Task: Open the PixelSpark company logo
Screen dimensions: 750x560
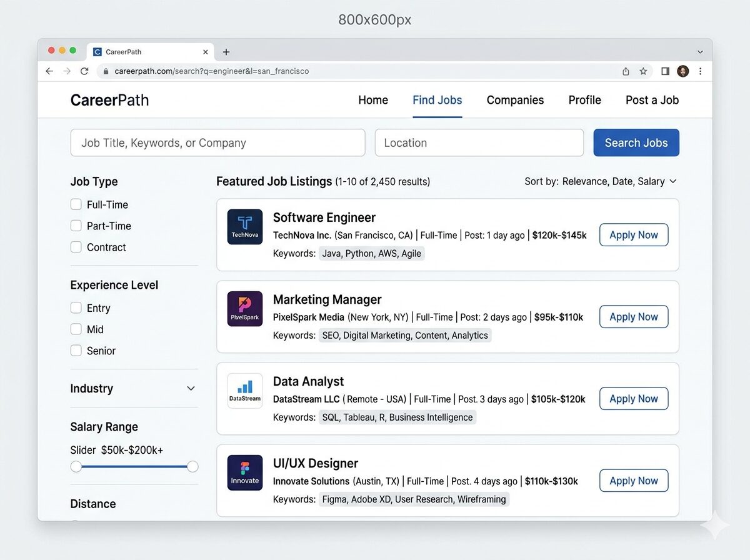Action: pyautogui.click(x=245, y=309)
